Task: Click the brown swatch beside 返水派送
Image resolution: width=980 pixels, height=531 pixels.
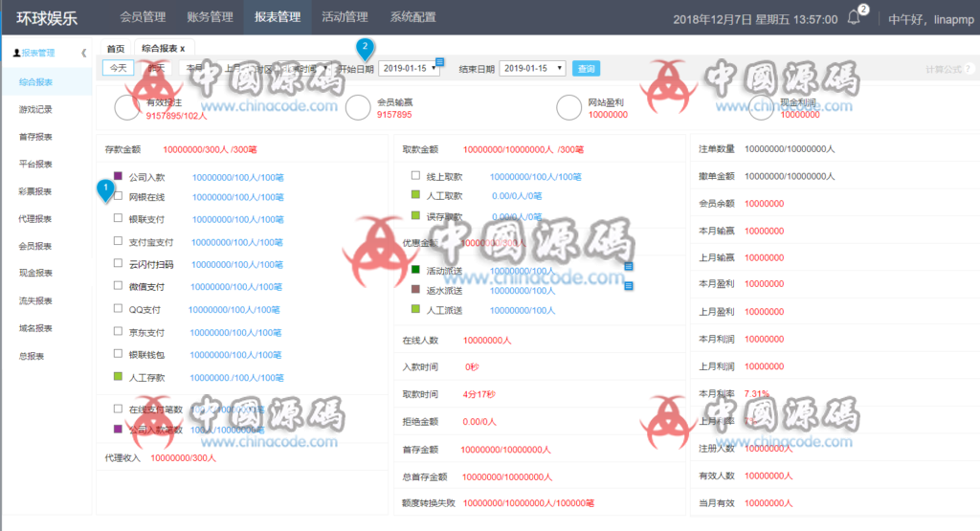Action: [415, 289]
